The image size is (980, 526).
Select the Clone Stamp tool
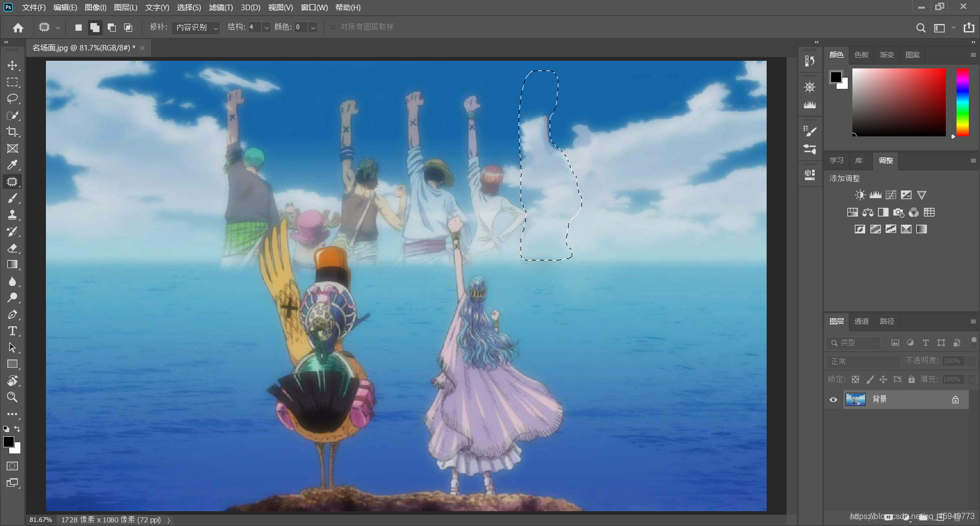click(x=12, y=215)
